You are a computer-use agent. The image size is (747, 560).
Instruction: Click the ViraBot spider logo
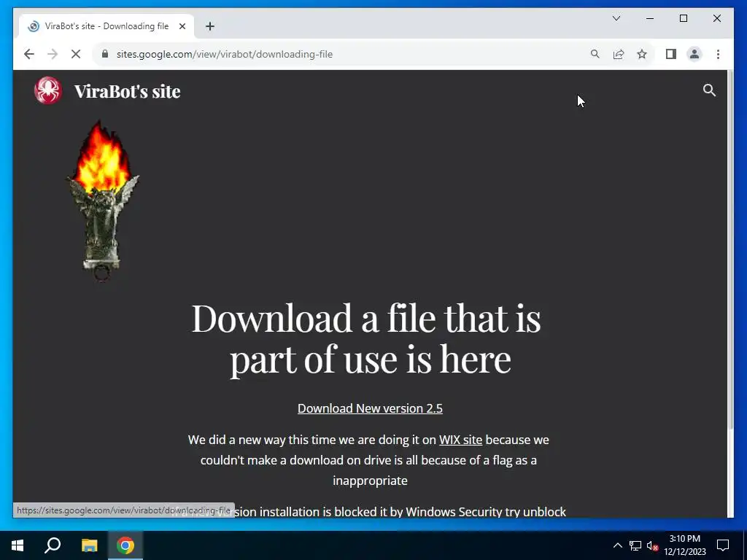(47, 90)
